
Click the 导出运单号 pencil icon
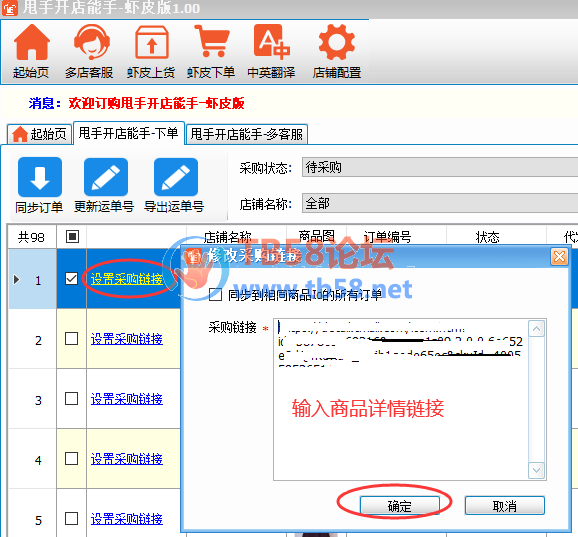pyautogui.click(x=176, y=177)
